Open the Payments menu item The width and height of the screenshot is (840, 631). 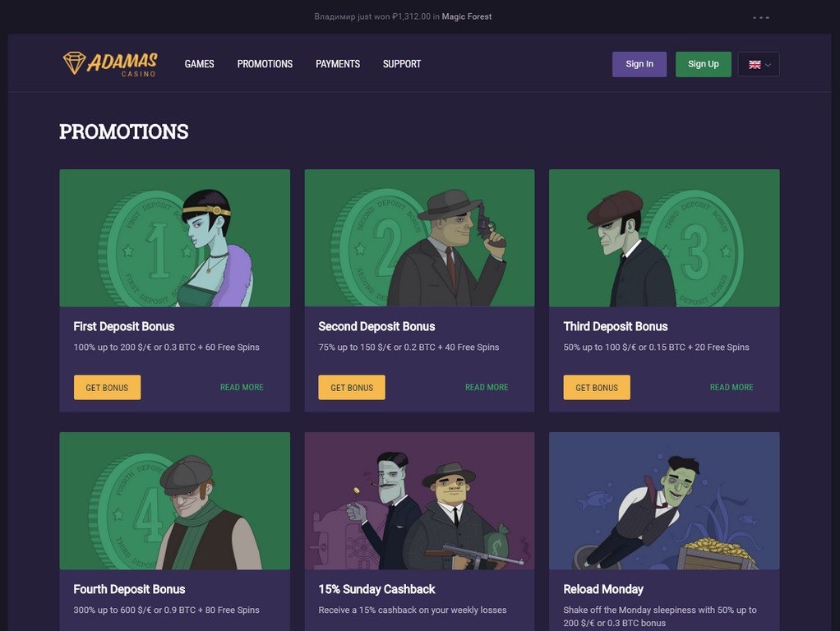(338, 64)
